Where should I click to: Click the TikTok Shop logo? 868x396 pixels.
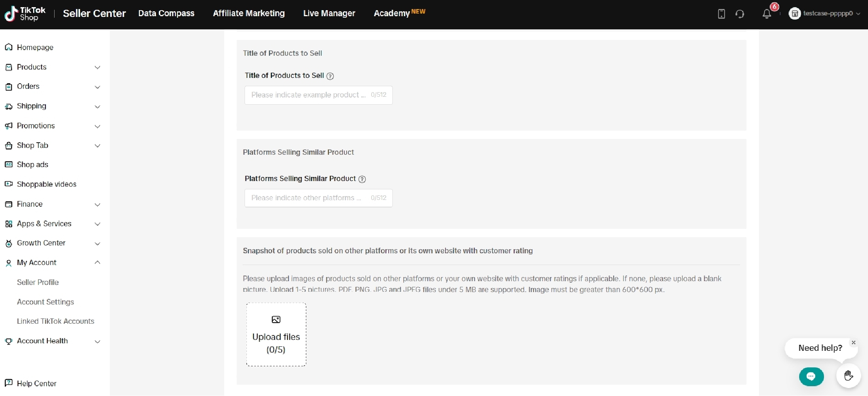[25, 14]
